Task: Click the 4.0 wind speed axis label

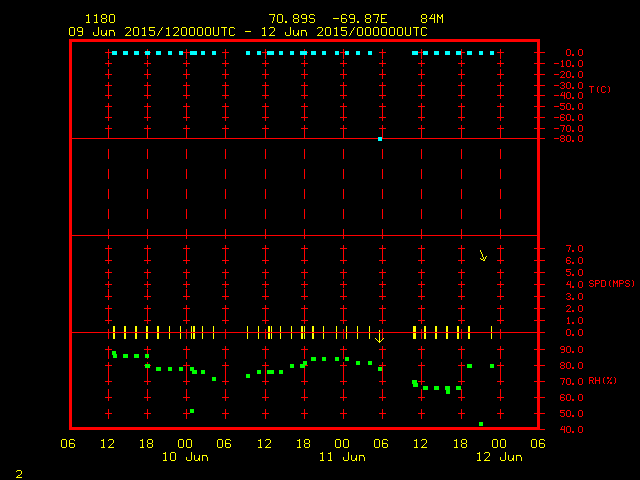Action: [x=574, y=284]
